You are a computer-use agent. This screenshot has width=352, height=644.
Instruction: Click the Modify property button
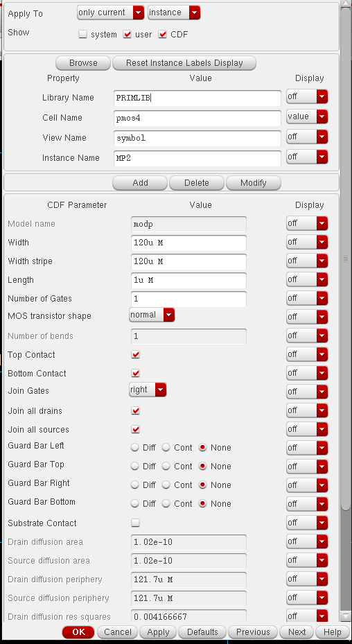[x=254, y=183]
